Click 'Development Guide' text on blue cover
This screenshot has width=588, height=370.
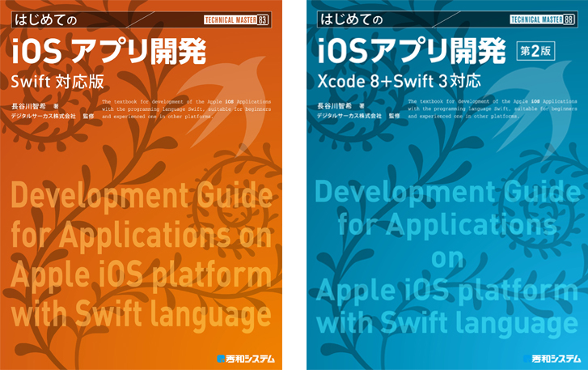click(448, 192)
